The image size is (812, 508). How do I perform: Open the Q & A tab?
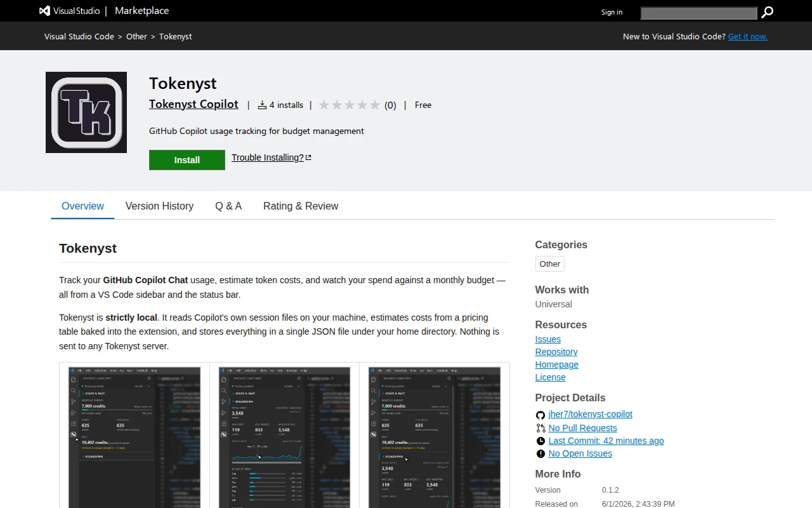(x=228, y=206)
